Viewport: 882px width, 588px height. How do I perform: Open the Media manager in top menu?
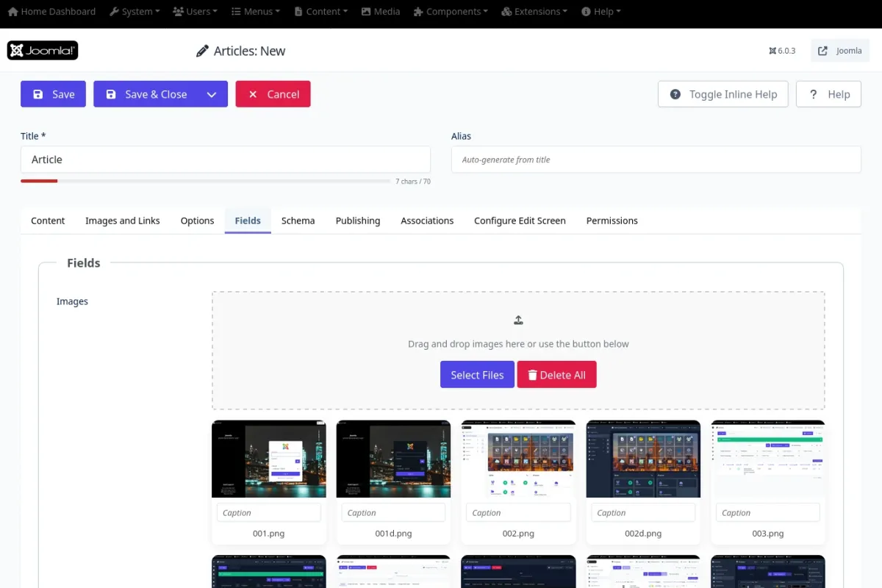coord(380,12)
